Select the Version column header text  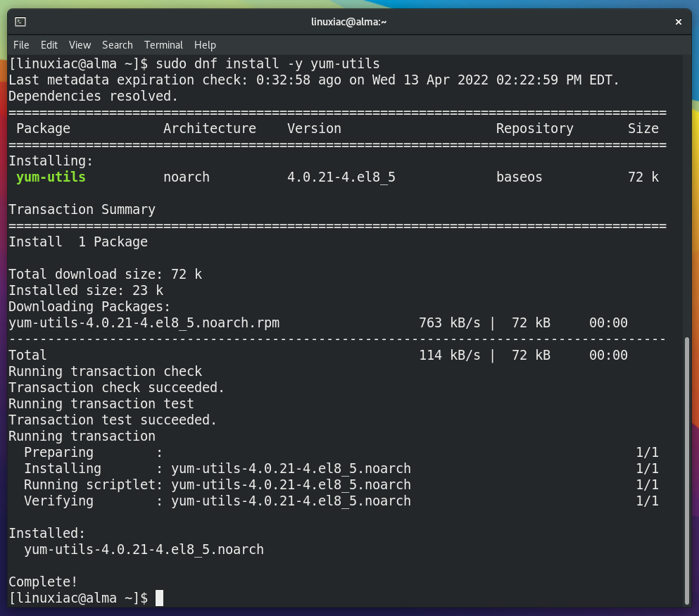click(x=314, y=128)
